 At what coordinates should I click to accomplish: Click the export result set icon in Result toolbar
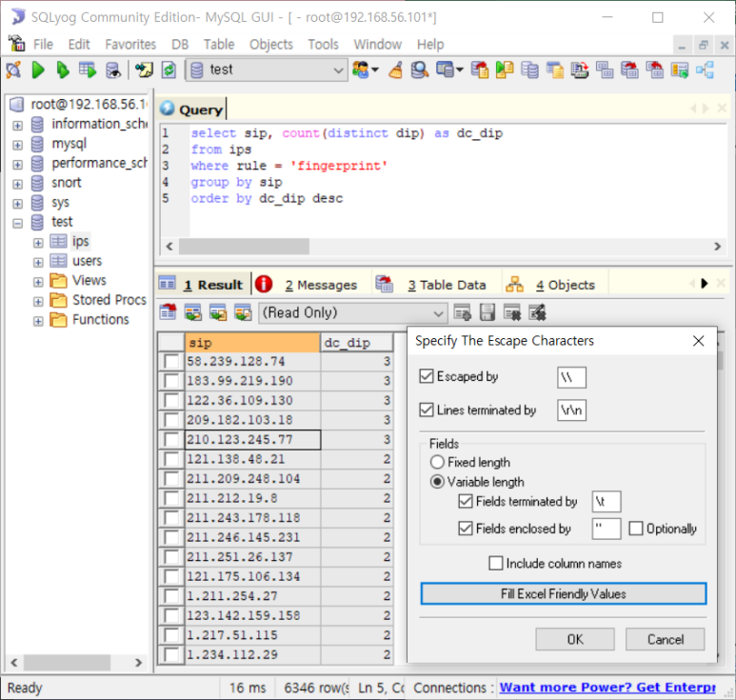pyautogui.click(x=168, y=312)
